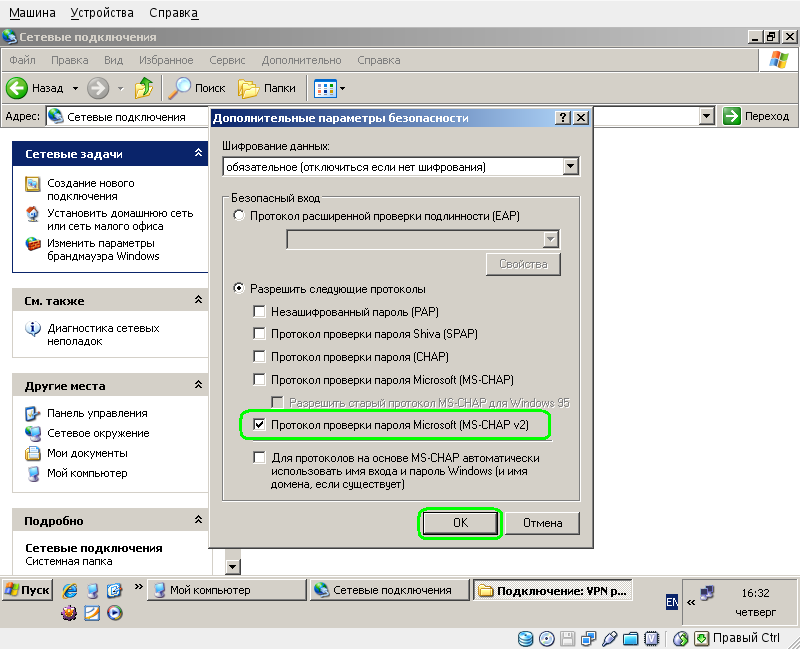
Task: Confirm the security settings with OK
Action: point(460,523)
